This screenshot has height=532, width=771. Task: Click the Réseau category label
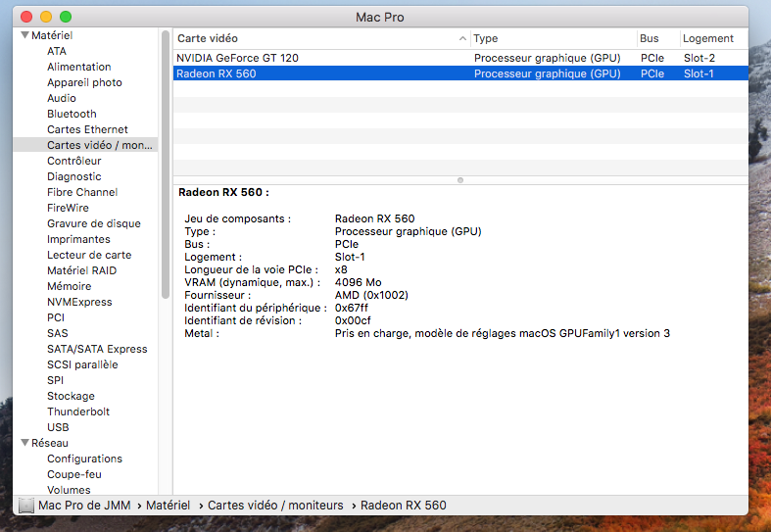point(50,443)
